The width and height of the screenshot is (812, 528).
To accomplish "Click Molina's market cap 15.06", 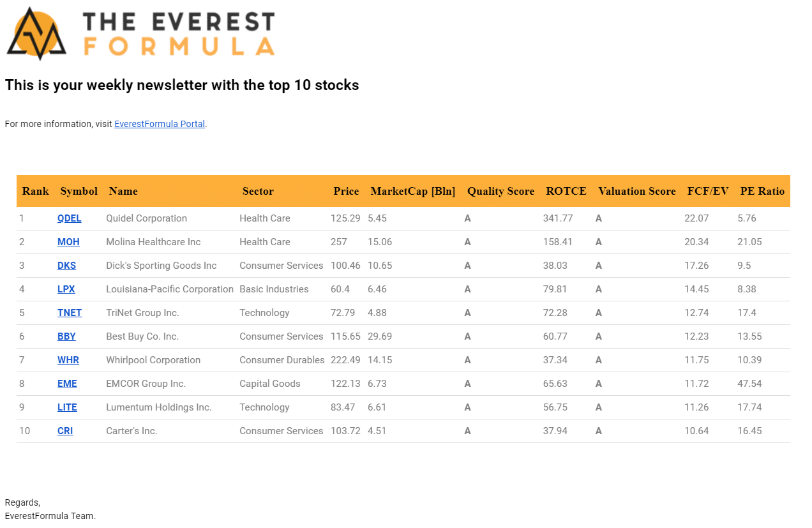I will (380, 242).
